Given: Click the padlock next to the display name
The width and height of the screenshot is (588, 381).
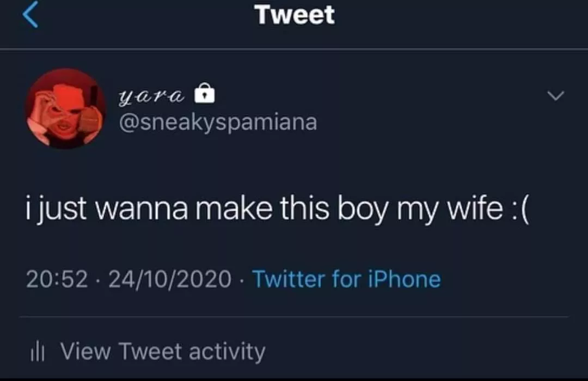Looking at the screenshot, I should coord(203,93).
